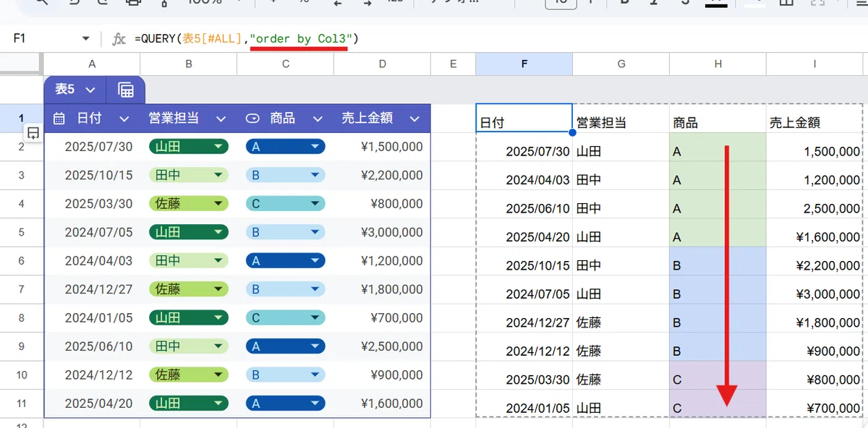This screenshot has height=428, width=868.
Task: Open the 山田 chip in the 2024/07/05 row
Action: point(189,233)
